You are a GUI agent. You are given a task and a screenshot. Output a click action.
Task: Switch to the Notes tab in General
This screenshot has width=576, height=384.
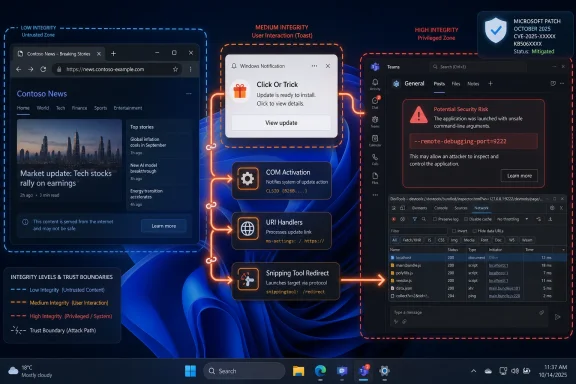click(473, 84)
